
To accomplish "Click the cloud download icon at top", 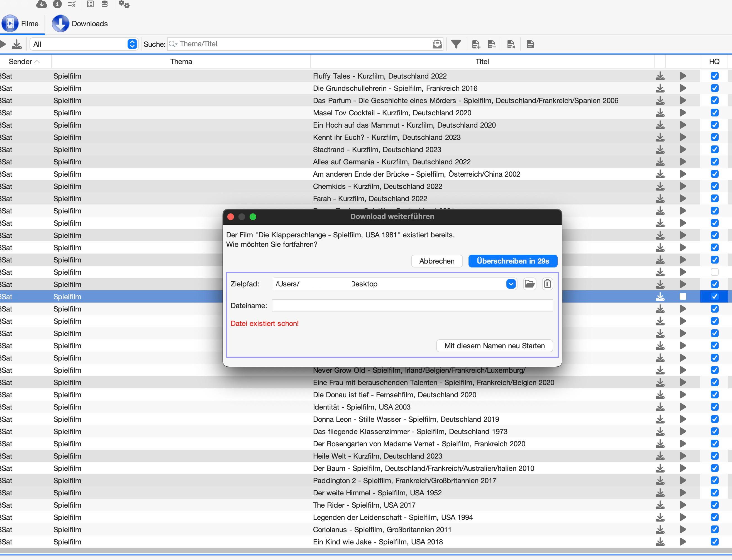I will point(41,4).
